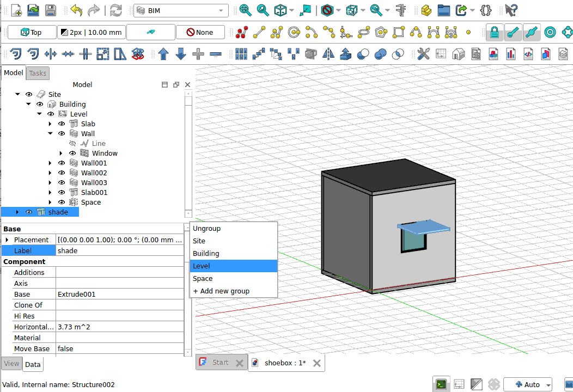
Task: Click the Mirror tool icon
Action: 328,54
